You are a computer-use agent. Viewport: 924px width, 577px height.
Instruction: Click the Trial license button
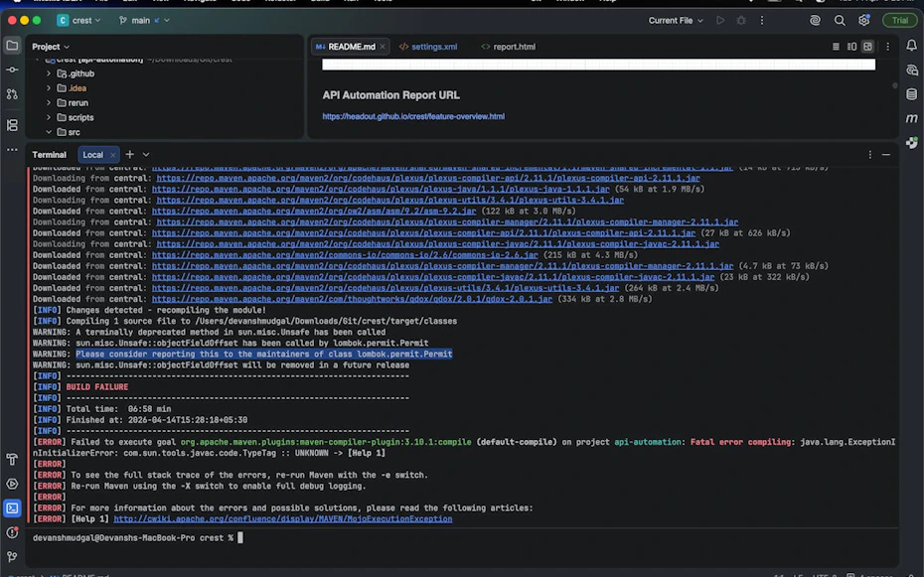(x=900, y=20)
